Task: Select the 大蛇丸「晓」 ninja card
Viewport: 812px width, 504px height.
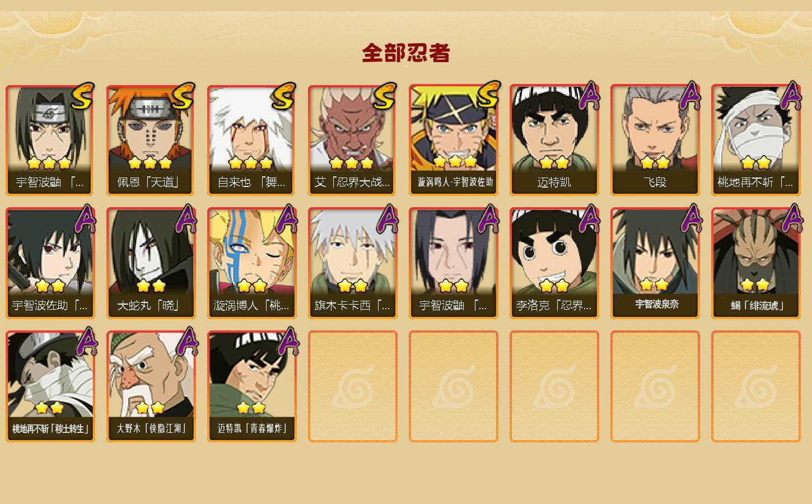Action: [151, 263]
